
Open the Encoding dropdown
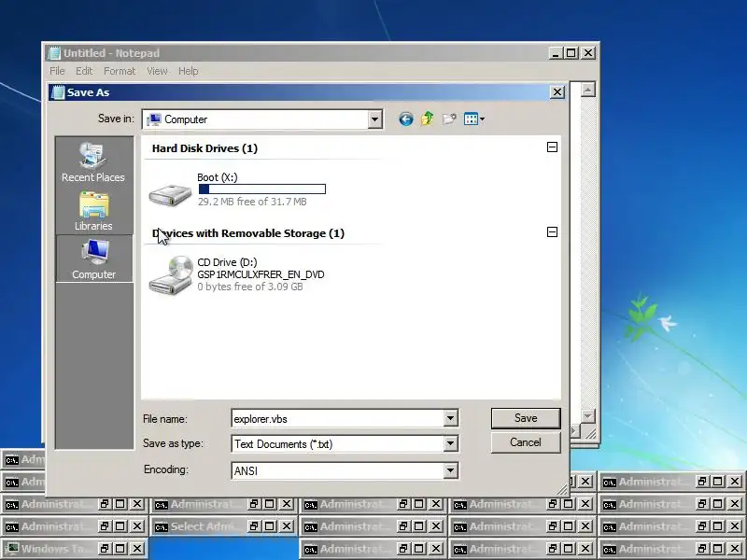coord(450,471)
